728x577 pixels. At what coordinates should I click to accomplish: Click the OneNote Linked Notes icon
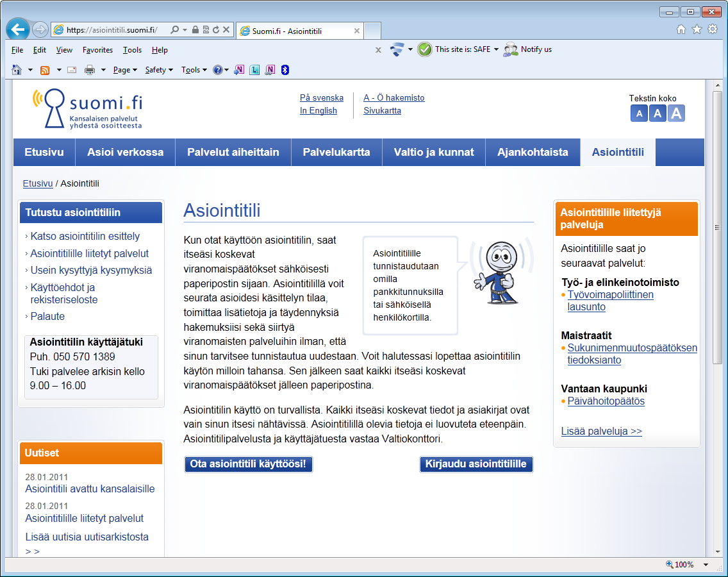(270, 70)
